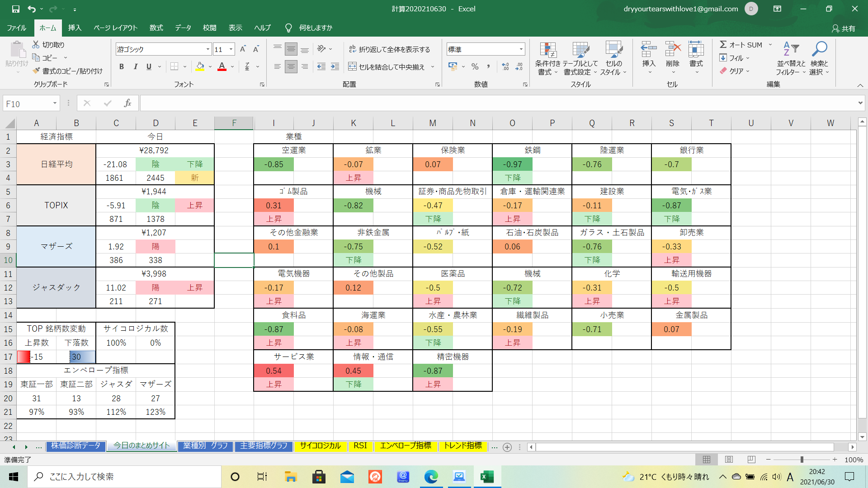Expand the number format dropdown
This screenshot has width=868, height=488.
click(521, 49)
